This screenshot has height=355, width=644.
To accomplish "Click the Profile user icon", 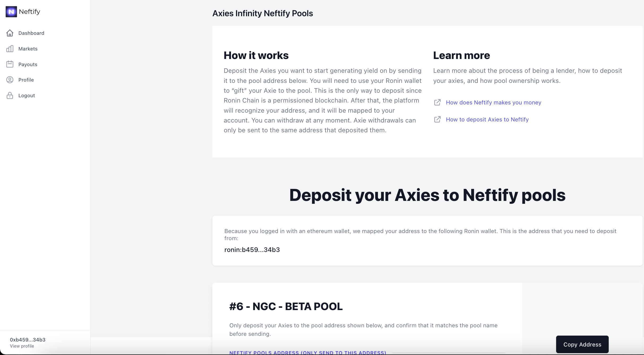I will pos(10,80).
